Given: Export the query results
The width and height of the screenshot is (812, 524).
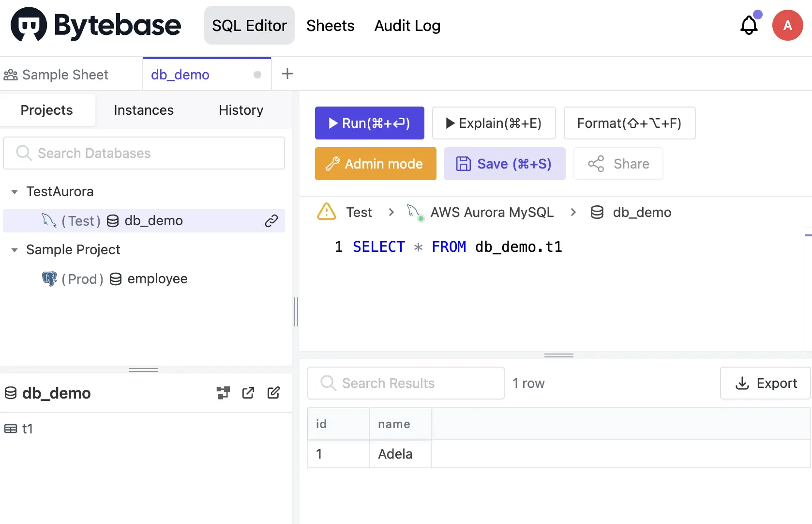Looking at the screenshot, I should (766, 383).
